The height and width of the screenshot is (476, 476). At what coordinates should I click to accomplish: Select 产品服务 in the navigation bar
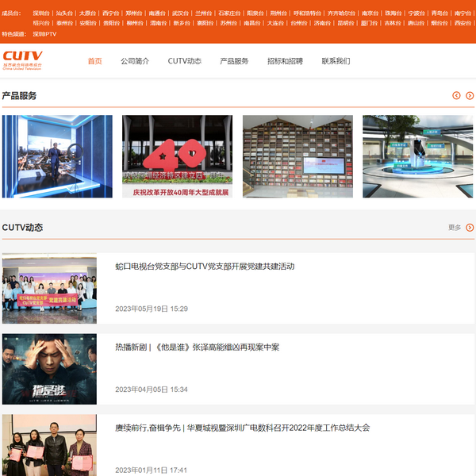pos(234,61)
